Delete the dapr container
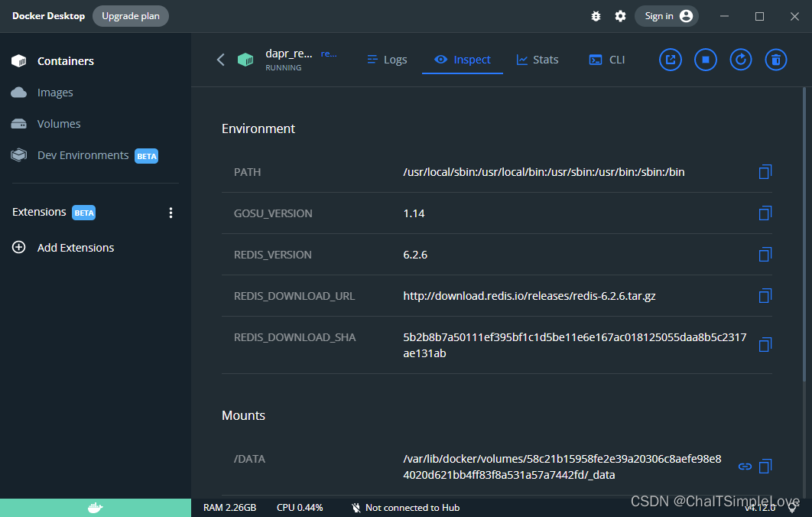Screen dimensions: 812x517 (x=775, y=60)
